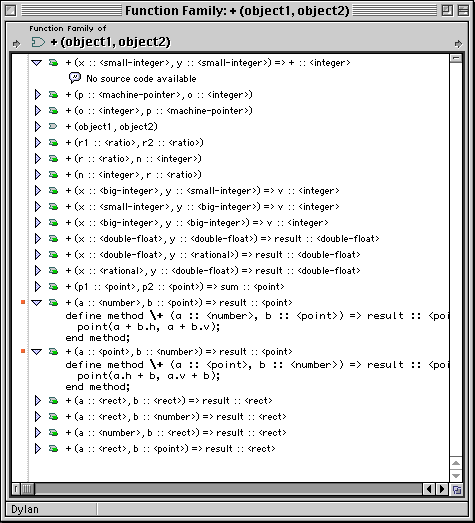Click the pane splitter at the top of vertical scrollbar
Screen dimensions: 475x523
click(456, 59)
